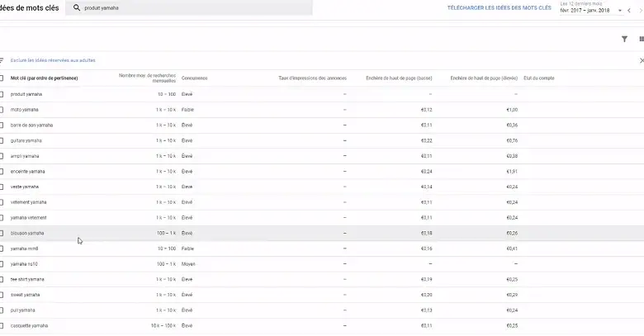Click the €0,41 high bid for the Faible yamaha row
The width and height of the screenshot is (644, 336).
(x=512, y=248)
